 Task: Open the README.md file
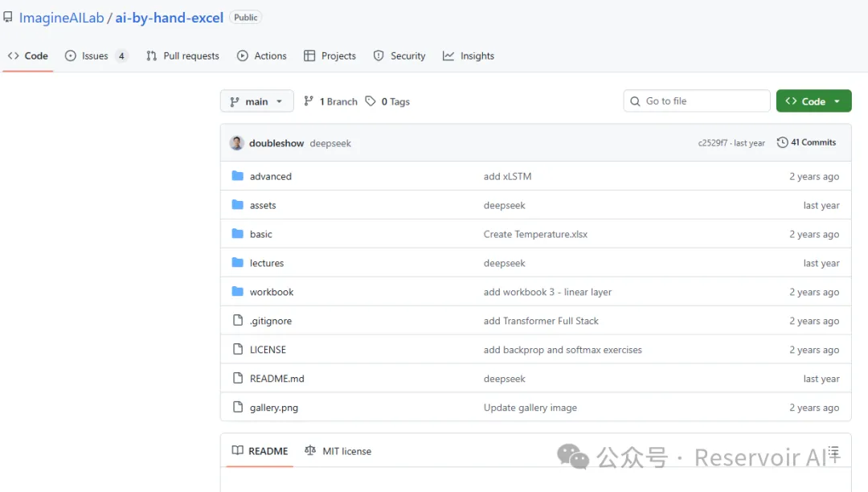click(x=276, y=379)
